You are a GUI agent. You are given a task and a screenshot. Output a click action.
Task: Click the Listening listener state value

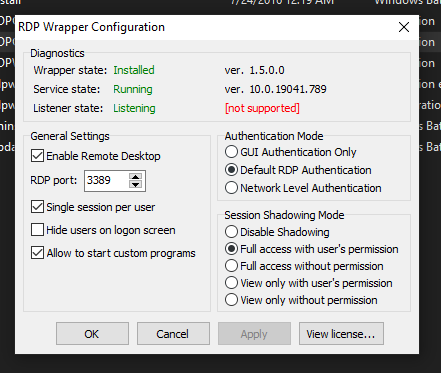point(134,108)
